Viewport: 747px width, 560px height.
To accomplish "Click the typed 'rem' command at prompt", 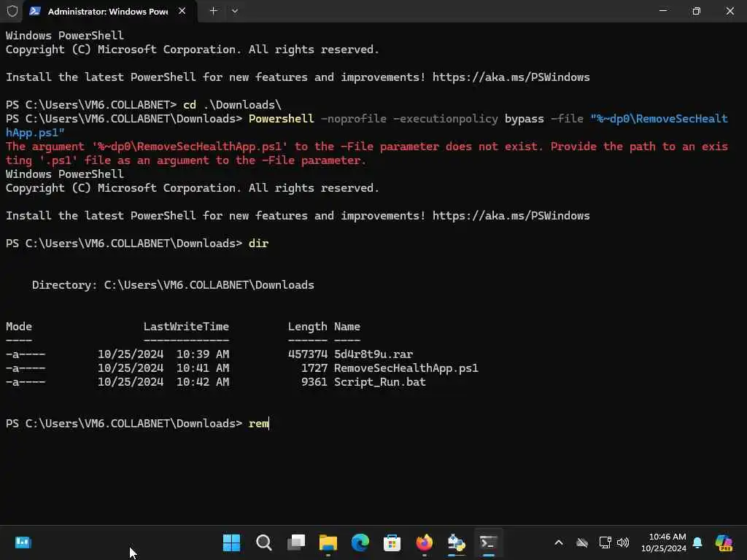I will coord(258,424).
